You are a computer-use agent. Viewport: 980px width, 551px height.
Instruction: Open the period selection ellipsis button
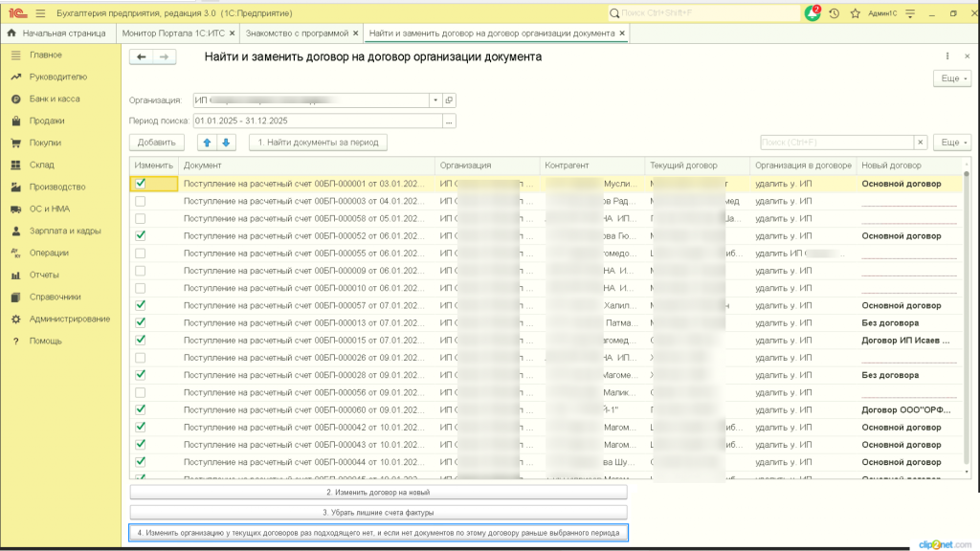pos(449,121)
